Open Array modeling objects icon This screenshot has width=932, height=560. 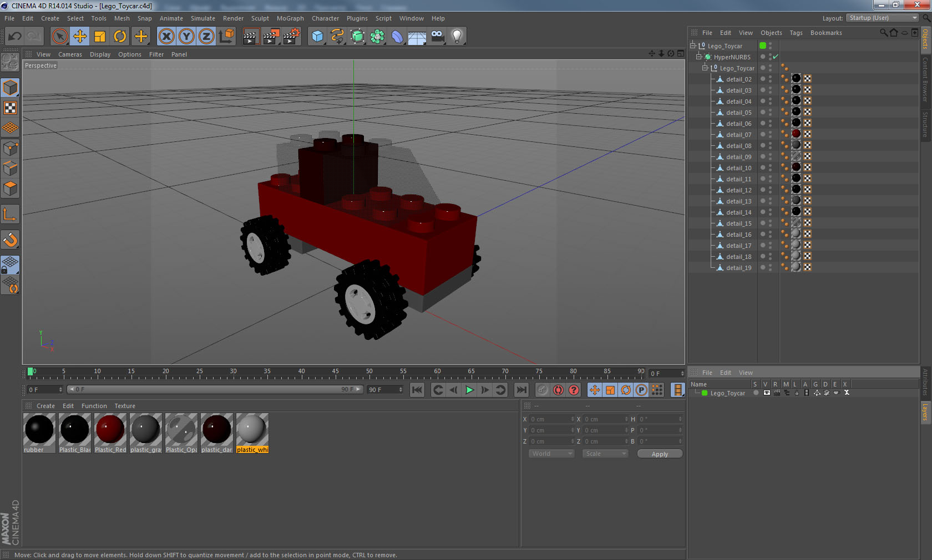(378, 37)
